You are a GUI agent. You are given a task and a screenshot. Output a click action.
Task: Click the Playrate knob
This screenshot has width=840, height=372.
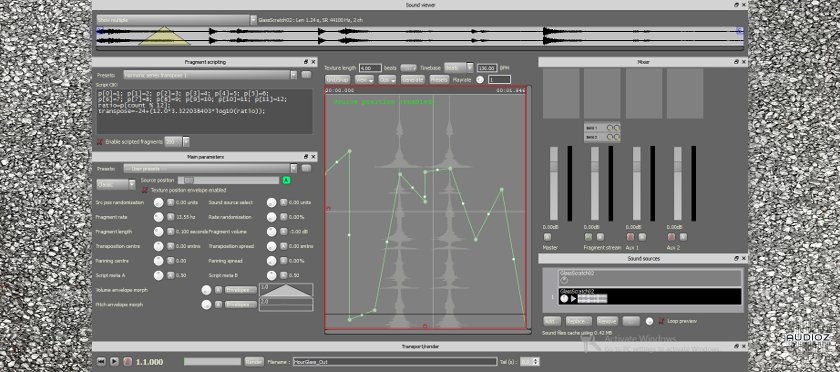479,80
